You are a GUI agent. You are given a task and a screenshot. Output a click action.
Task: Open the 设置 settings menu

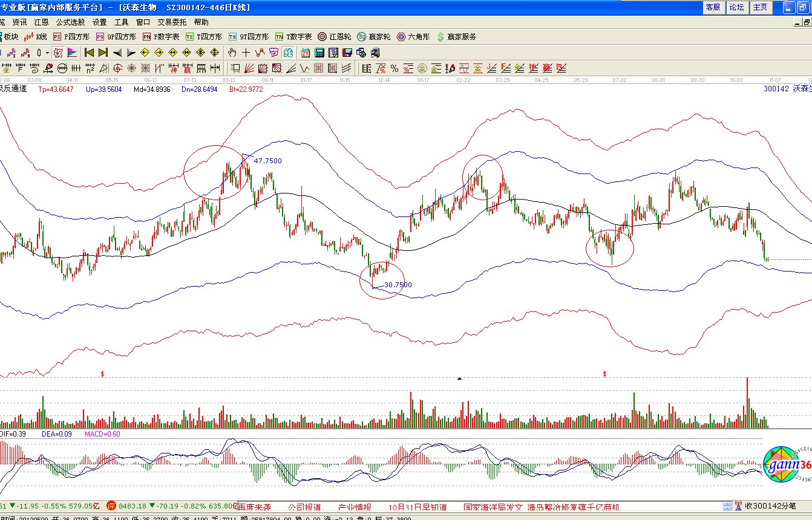[99, 22]
